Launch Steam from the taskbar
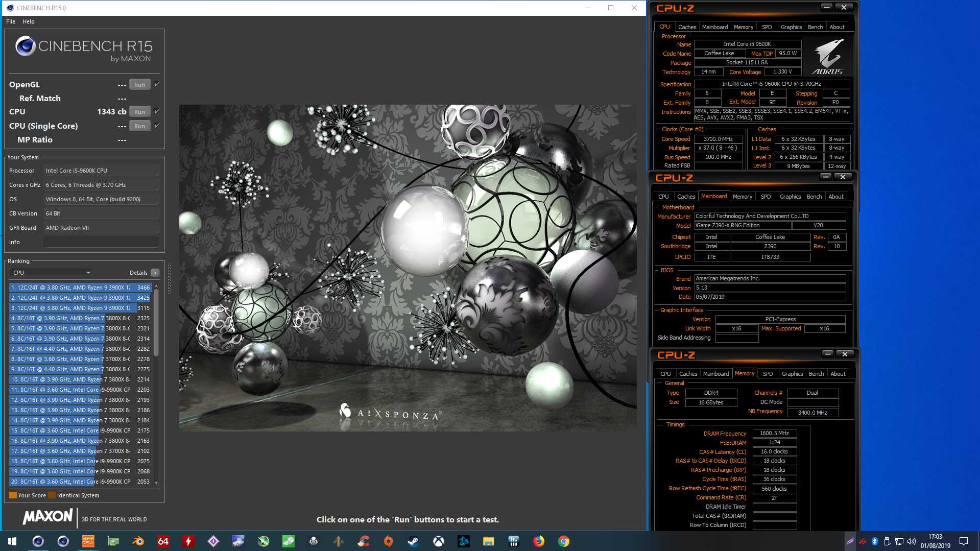This screenshot has width=980, height=551. (414, 541)
